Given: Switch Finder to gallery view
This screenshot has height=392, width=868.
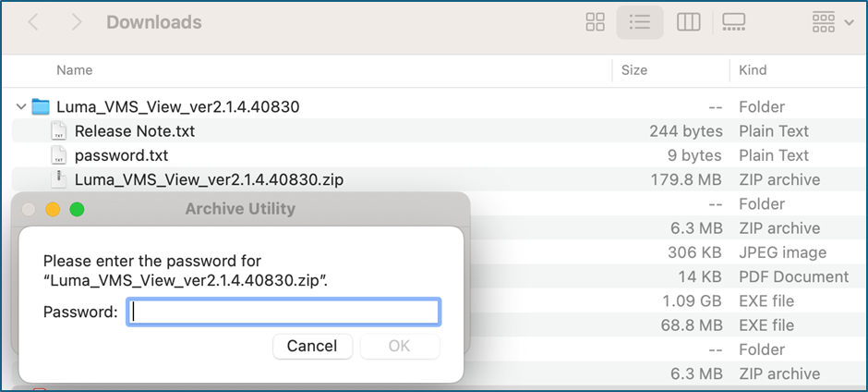Looking at the screenshot, I should 733,22.
